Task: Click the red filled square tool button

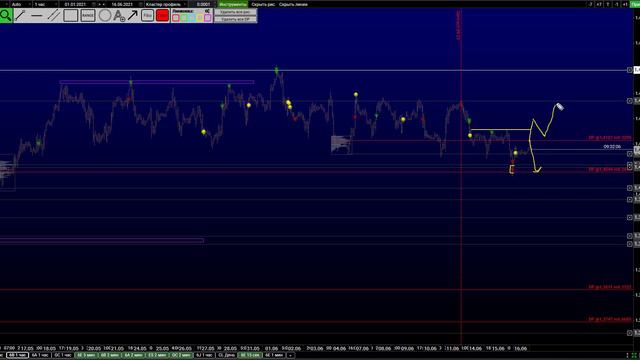Action: click(162, 16)
